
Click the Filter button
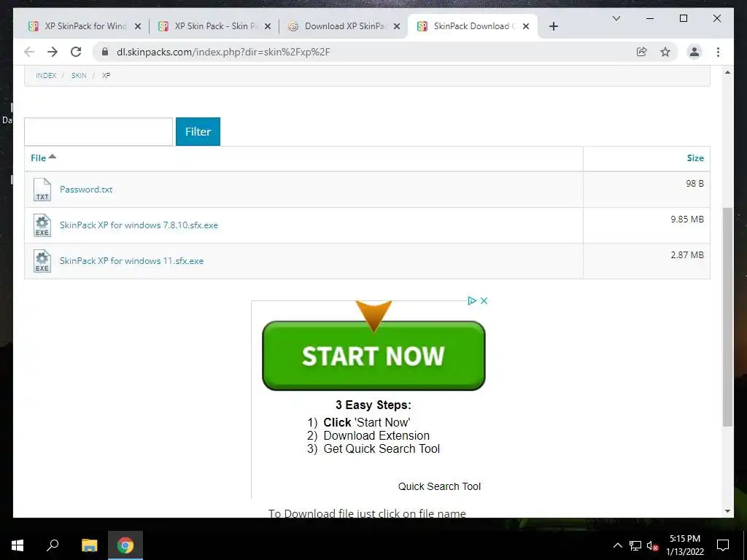click(198, 131)
